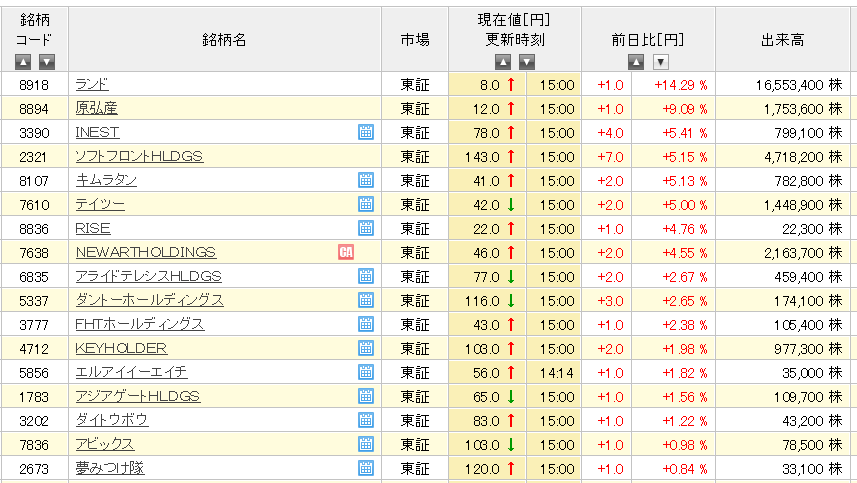Screen dimensions: 857x483
Task: Open calendar icon for INEST
Action: [366, 132]
